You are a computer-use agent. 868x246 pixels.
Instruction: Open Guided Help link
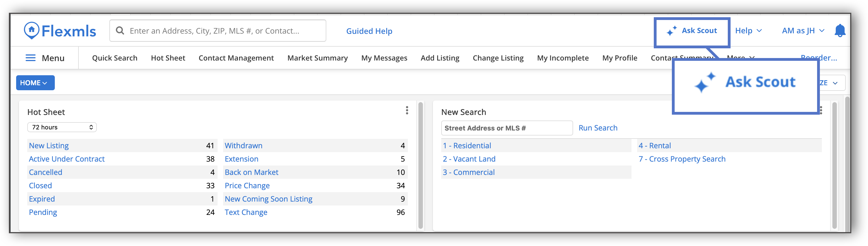tap(369, 31)
